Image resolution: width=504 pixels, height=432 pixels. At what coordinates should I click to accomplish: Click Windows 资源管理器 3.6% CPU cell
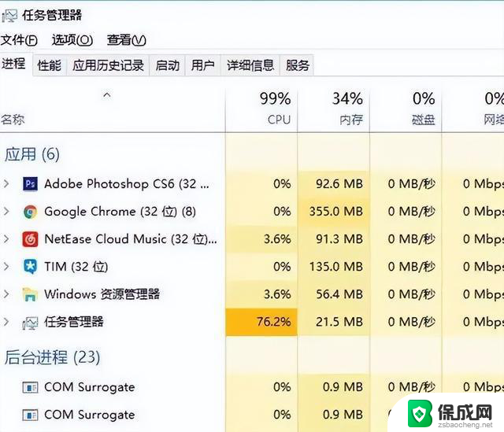click(261, 294)
